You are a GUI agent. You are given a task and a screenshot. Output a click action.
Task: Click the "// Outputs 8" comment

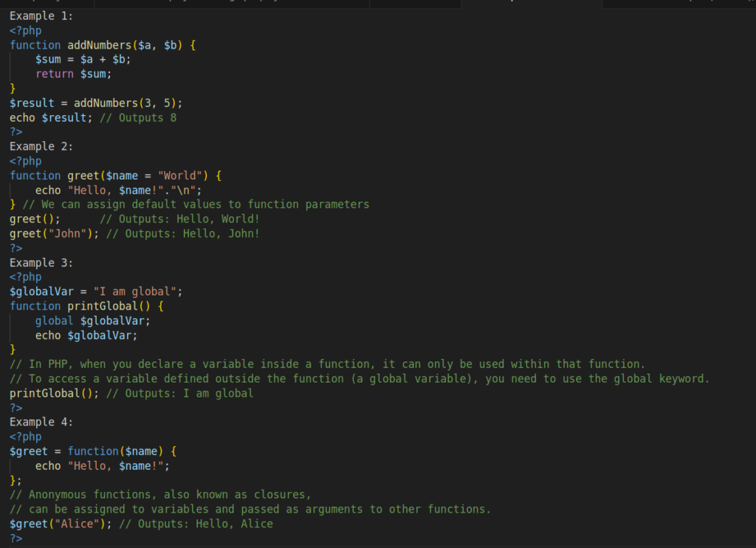point(138,117)
